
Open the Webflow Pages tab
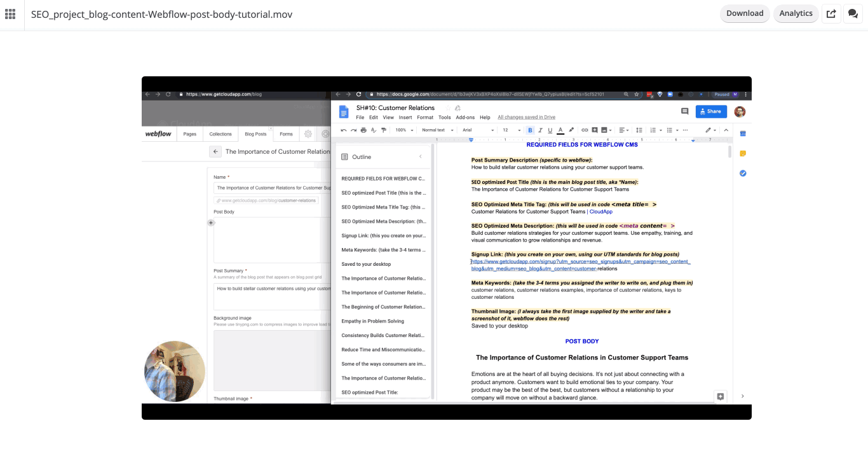point(189,134)
